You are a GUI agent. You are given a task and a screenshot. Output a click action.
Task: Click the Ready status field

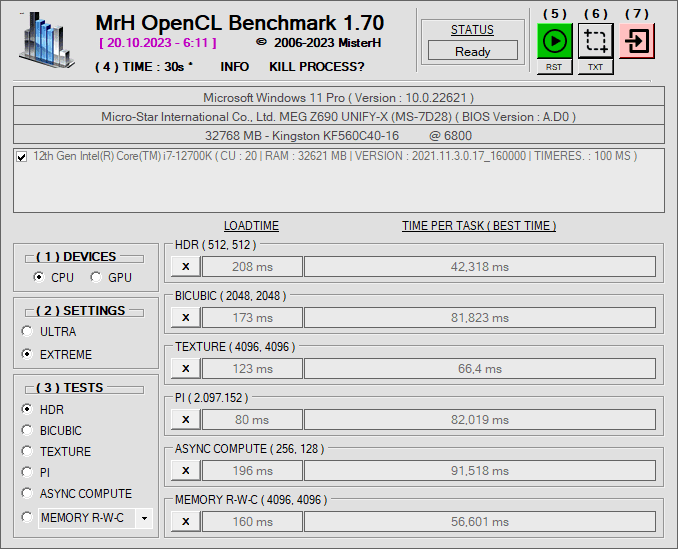click(473, 51)
